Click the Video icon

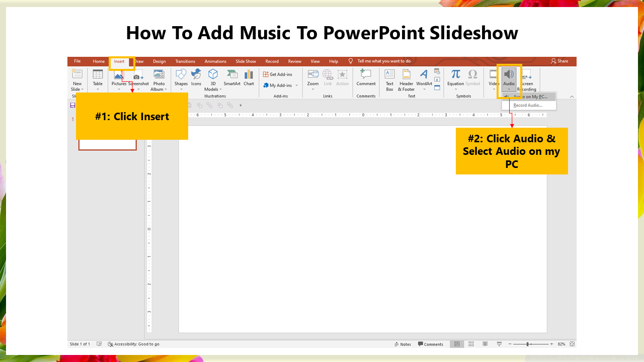(x=494, y=74)
